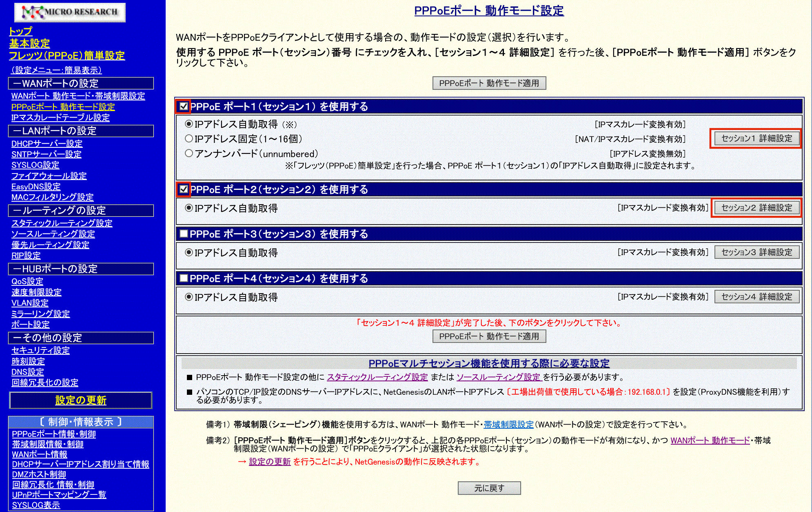Open SYSLOG表示
Image resolution: width=812 pixels, height=512 pixels.
tap(36, 505)
